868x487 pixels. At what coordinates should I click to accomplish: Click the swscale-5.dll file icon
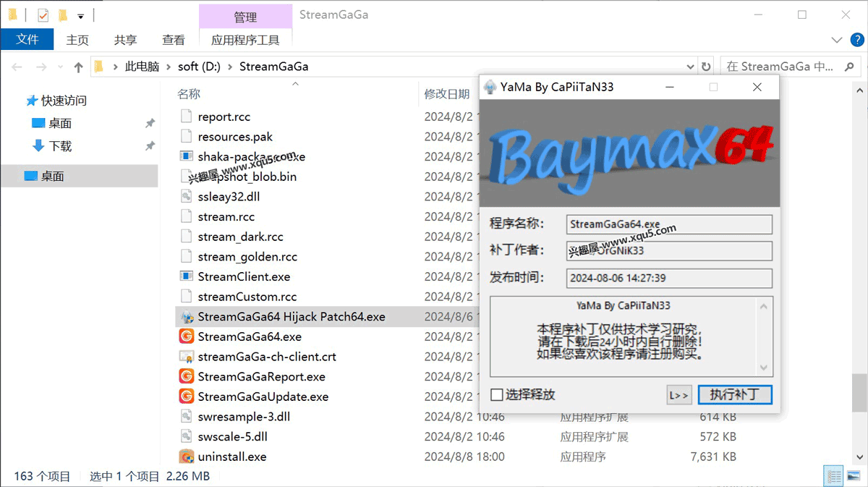[x=187, y=437]
